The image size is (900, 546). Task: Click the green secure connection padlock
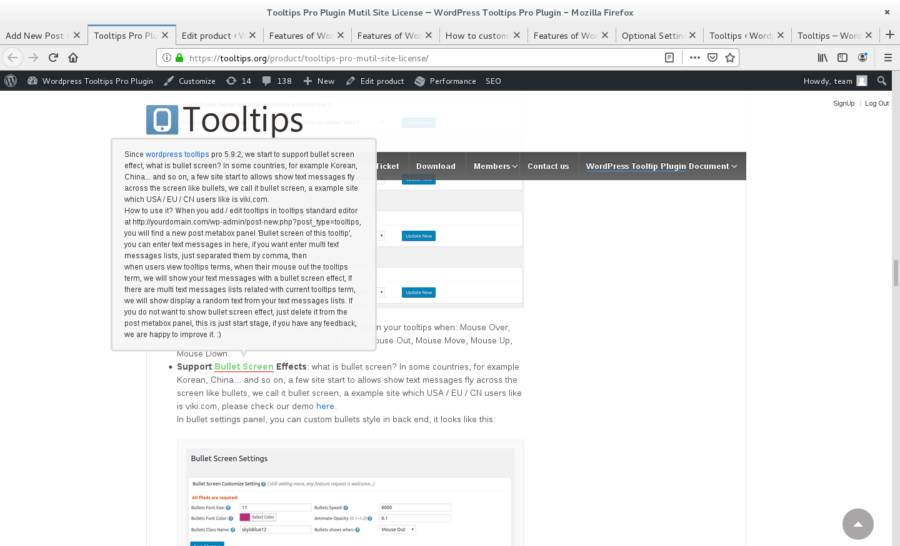point(180,58)
